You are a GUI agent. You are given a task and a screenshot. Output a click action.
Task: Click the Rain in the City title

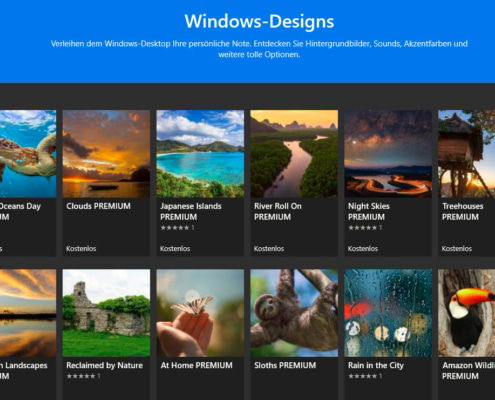click(x=376, y=365)
